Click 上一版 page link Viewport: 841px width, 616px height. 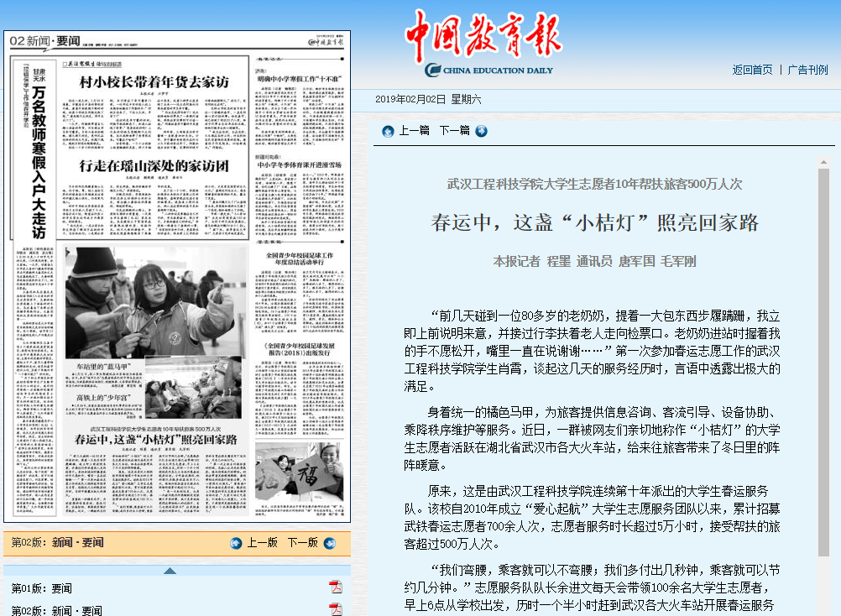point(262,542)
